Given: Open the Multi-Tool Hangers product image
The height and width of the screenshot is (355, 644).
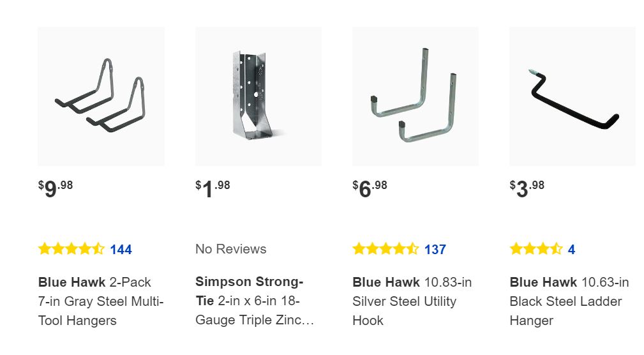Looking at the screenshot, I should pos(101,96).
